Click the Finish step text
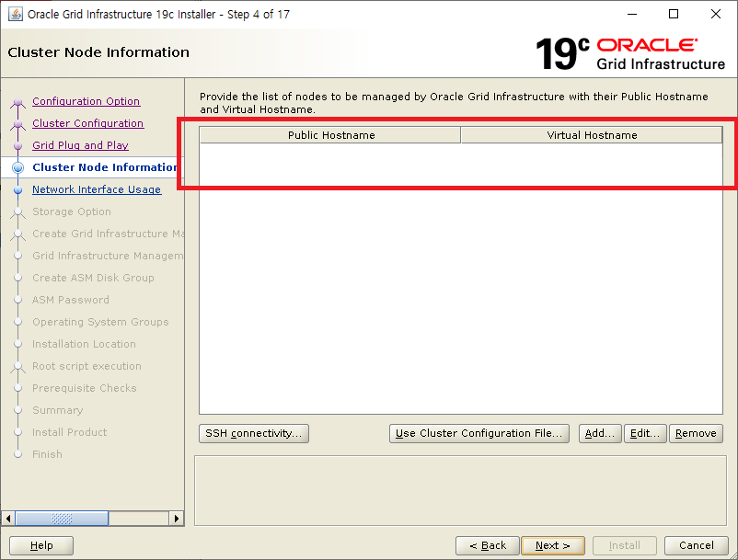Screen dimensions: 738x560 (47, 454)
